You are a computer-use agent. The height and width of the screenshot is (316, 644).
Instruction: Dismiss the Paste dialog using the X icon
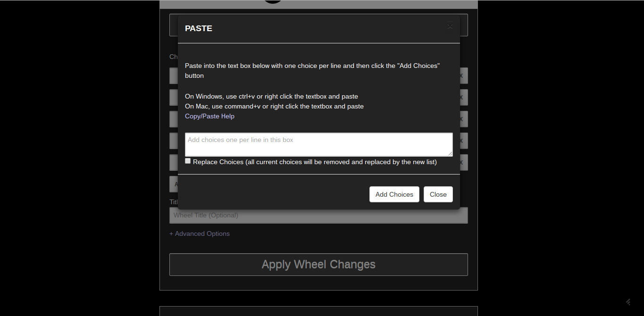[x=450, y=26]
